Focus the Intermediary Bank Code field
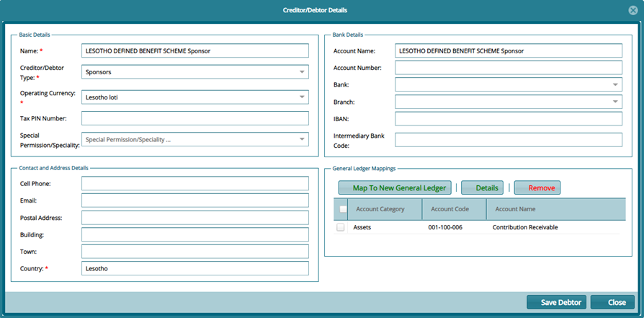 509,140
